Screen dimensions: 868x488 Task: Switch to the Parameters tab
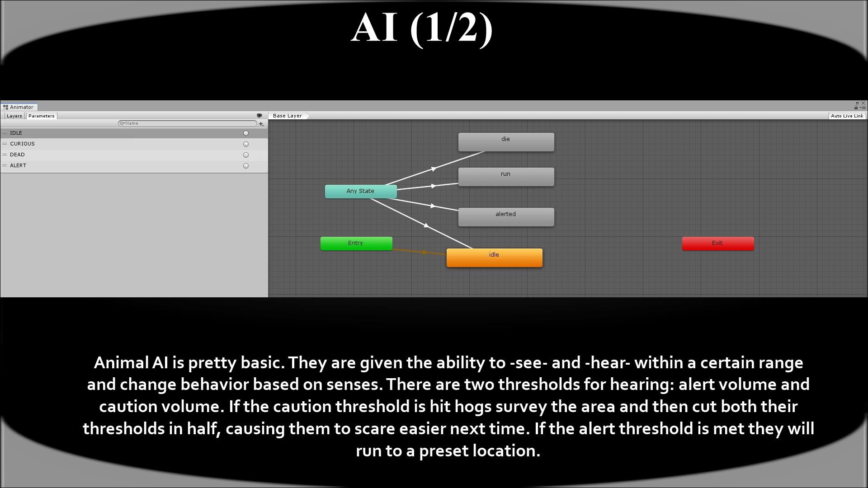pyautogui.click(x=41, y=116)
